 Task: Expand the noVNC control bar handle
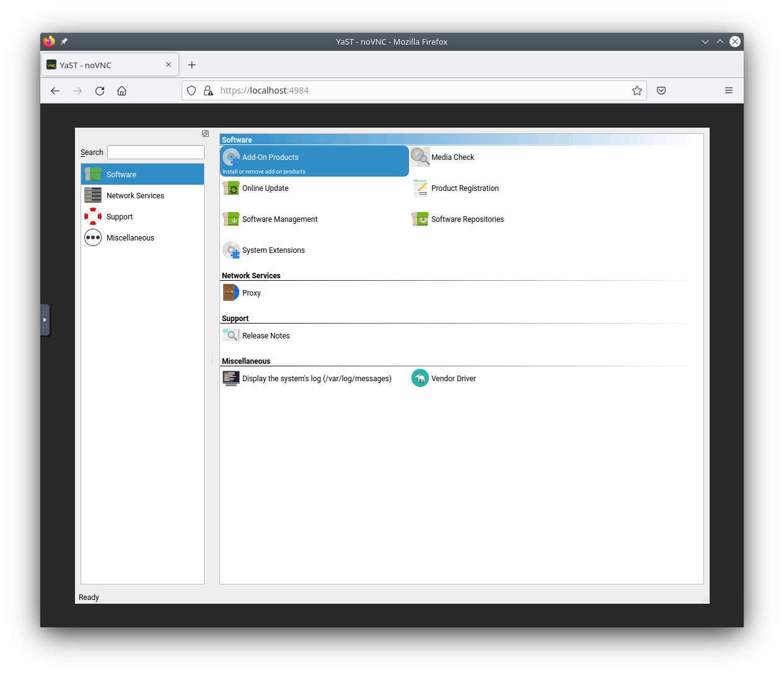pyautogui.click(x=45, y=320)
